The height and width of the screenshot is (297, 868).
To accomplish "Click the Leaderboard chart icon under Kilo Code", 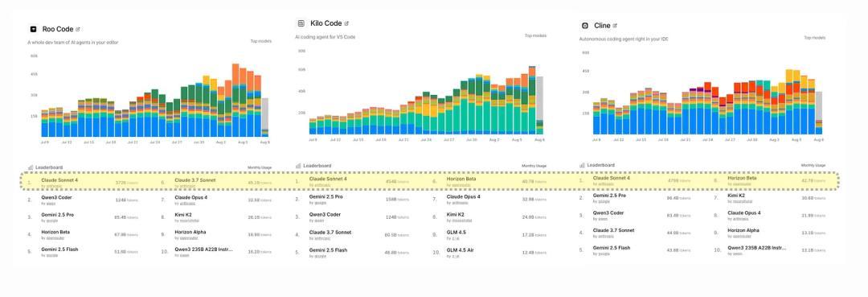I will pyautogui.click(x=298, y=165).
